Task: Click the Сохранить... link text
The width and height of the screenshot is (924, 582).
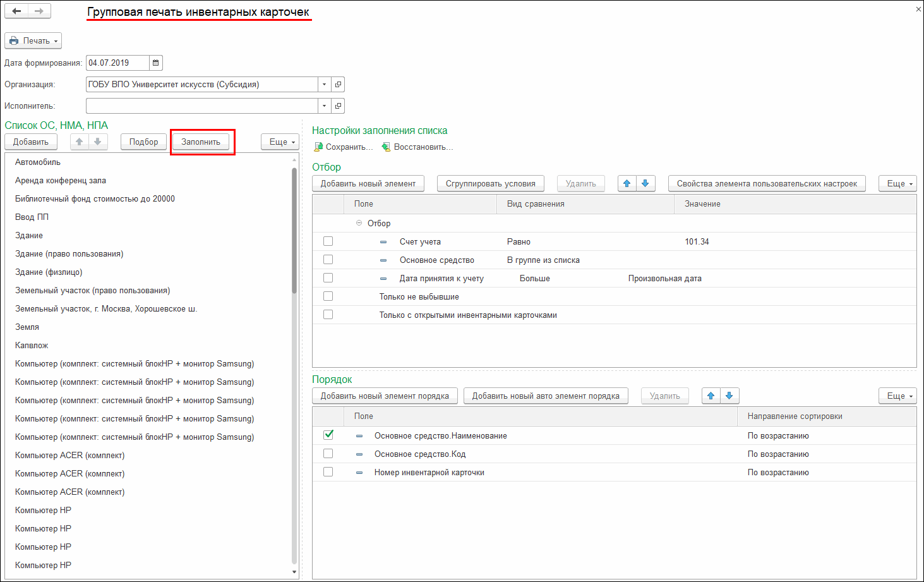Action: (x=349, y=147)
